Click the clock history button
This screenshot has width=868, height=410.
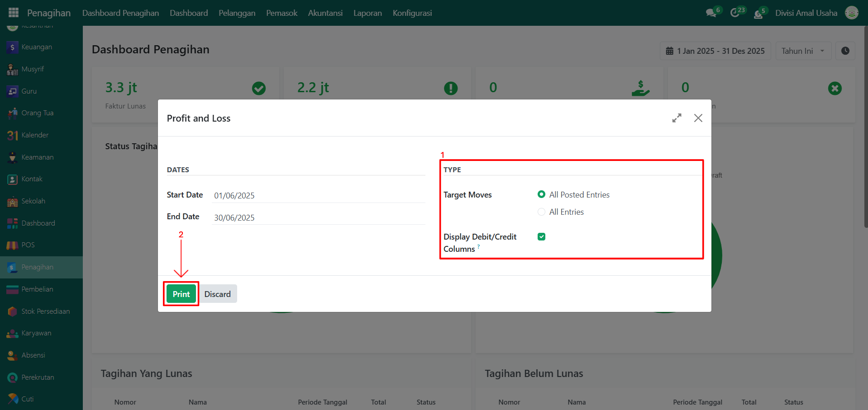845,51
